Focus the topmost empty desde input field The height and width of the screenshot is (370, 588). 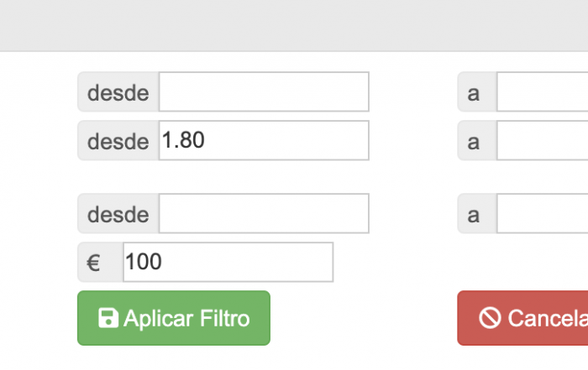pos(264,91)
